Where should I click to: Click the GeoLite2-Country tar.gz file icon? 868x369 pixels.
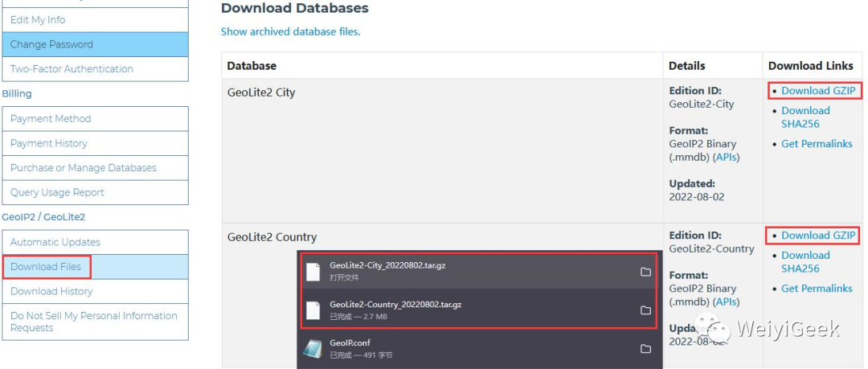coord(313,310)
